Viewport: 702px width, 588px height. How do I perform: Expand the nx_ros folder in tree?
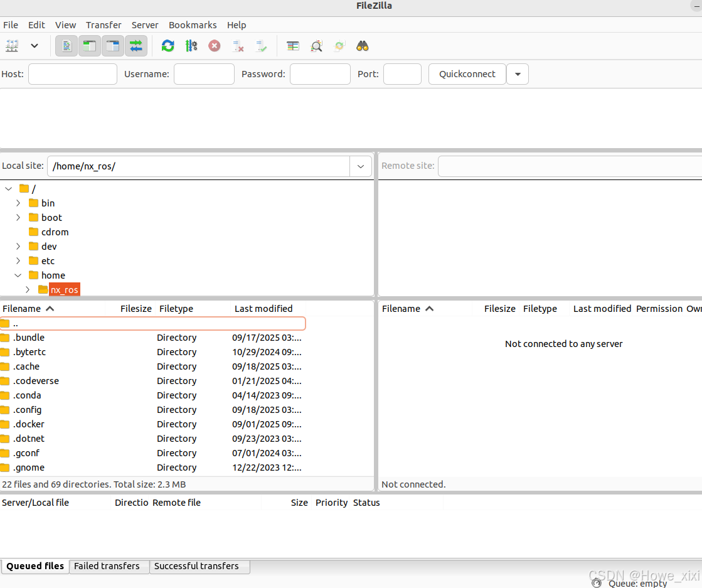28,289
